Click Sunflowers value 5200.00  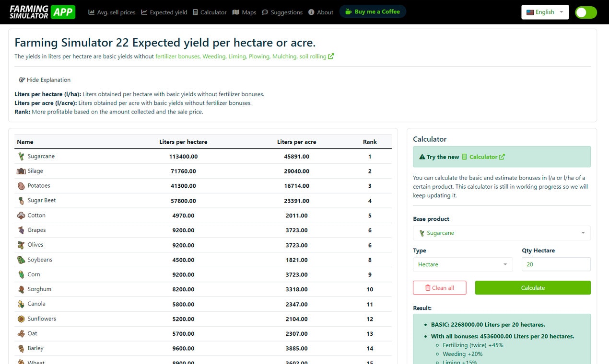point(183,319)
